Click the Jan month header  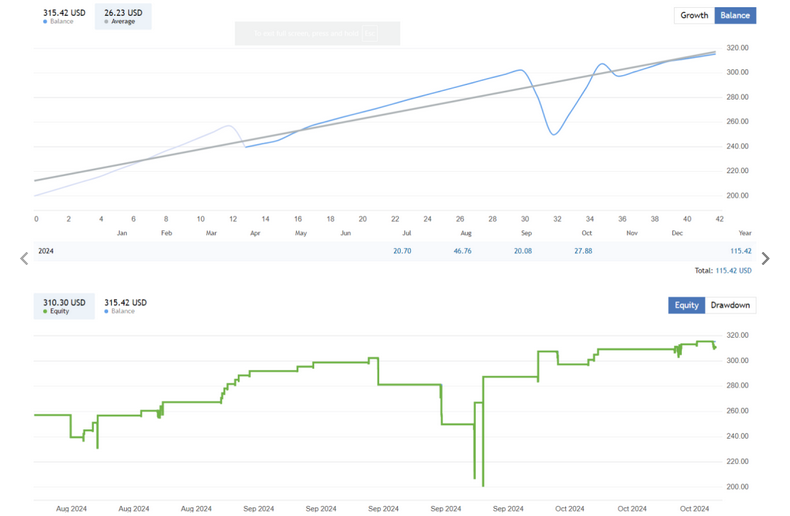pos(122,233)
